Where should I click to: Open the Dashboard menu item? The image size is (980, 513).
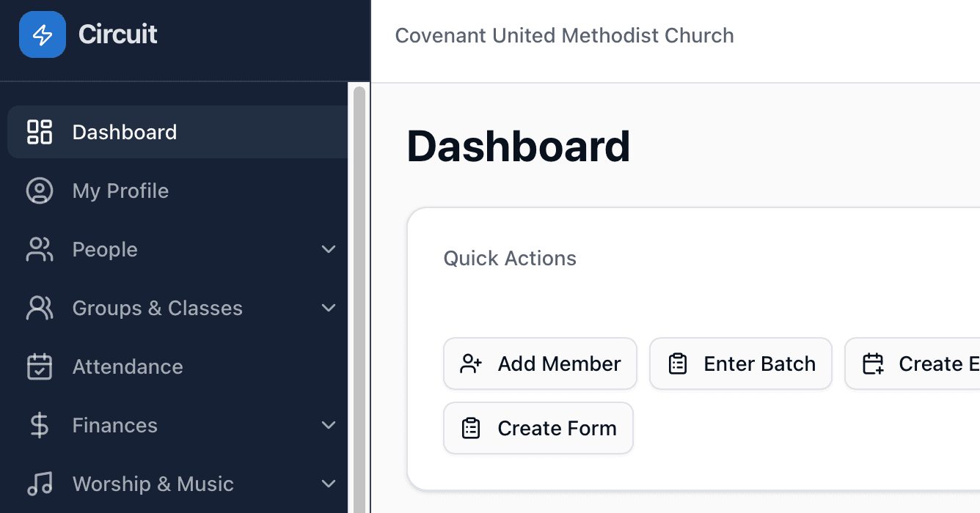coord(125,132)
